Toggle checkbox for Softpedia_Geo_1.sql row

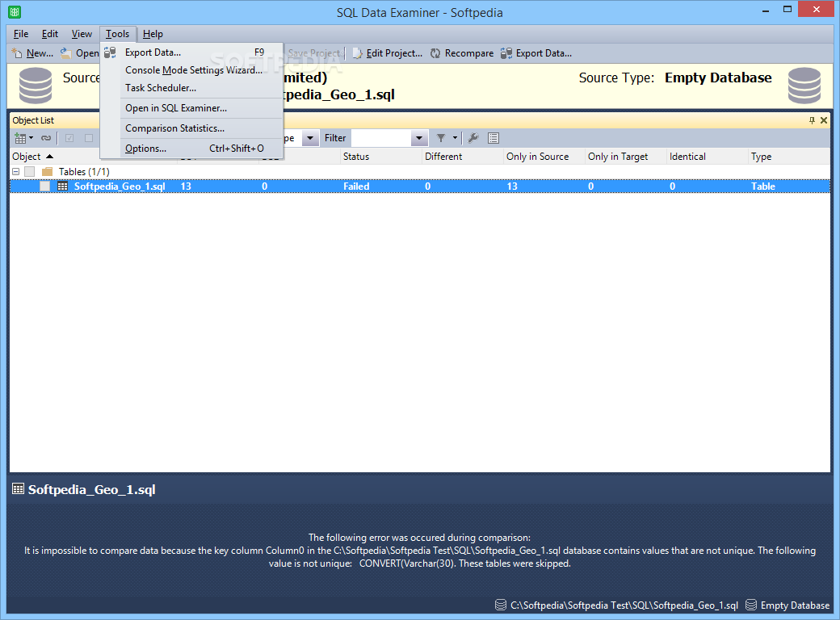point(45,186)
